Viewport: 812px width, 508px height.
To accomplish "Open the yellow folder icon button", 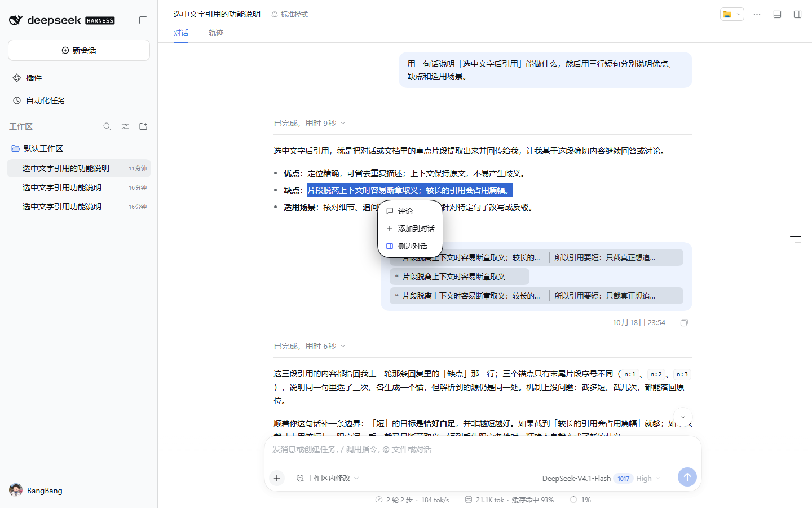I will click(727, 15).
